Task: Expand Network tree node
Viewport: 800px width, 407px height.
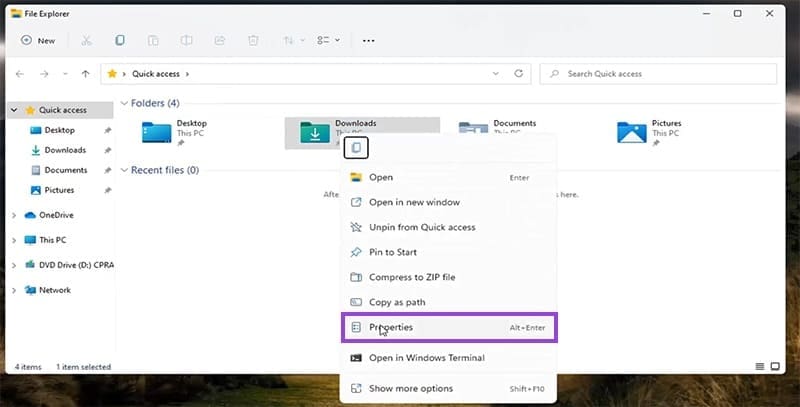Action: point(14,290)
